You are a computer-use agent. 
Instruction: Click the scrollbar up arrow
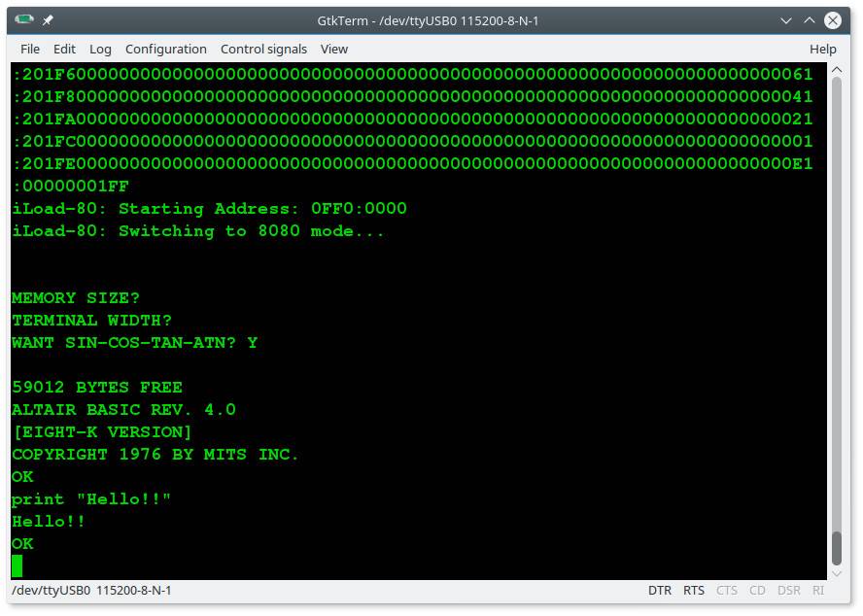pyautogui.click(x=837, y=70)
